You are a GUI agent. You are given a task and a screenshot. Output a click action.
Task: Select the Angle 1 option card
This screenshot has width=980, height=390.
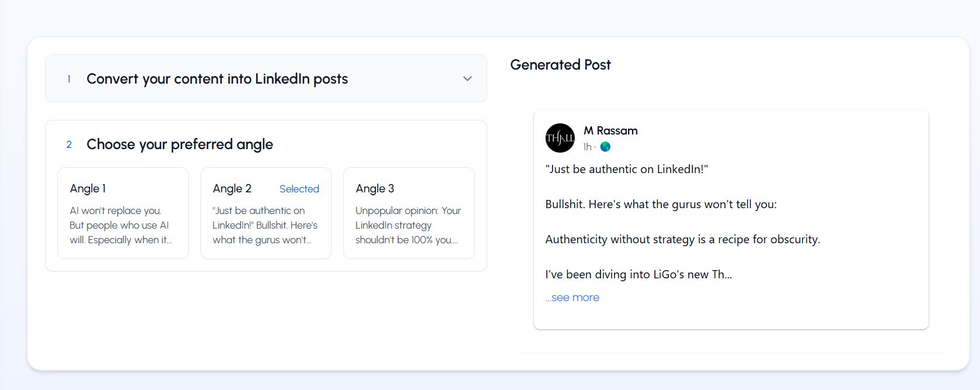coord(123,213)
